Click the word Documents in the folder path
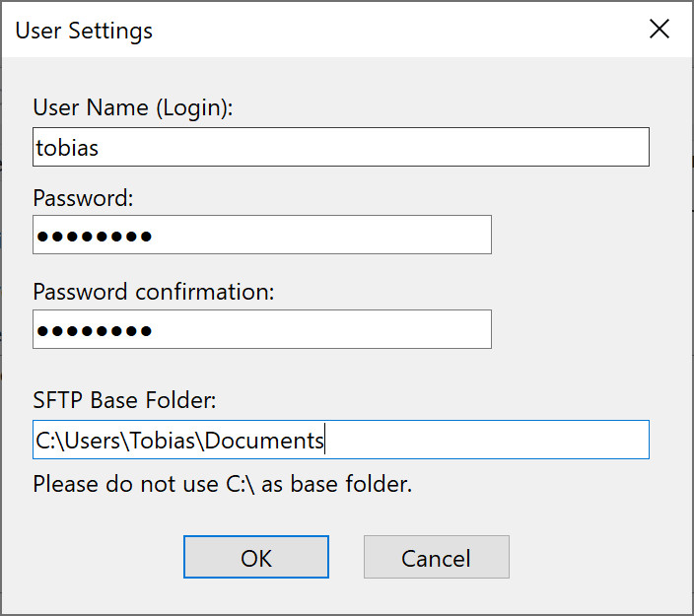694x616 pixels. (x=264, y=441)
